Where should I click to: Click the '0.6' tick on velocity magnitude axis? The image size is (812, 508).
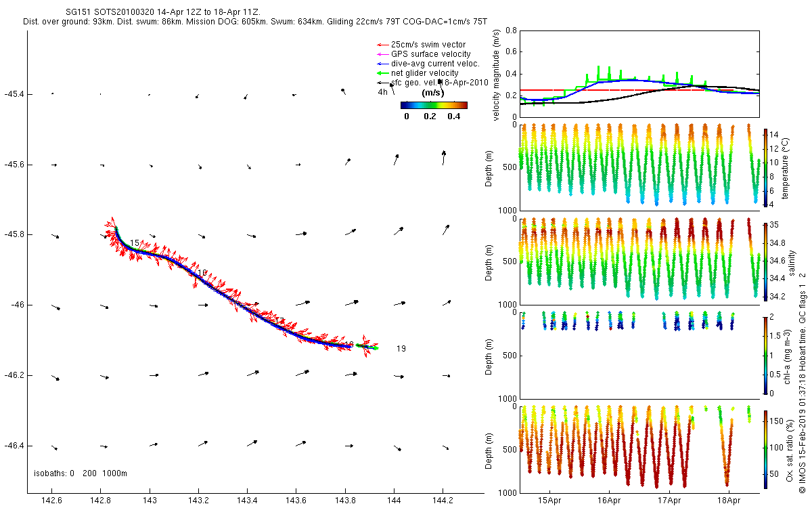click(511, 52)
